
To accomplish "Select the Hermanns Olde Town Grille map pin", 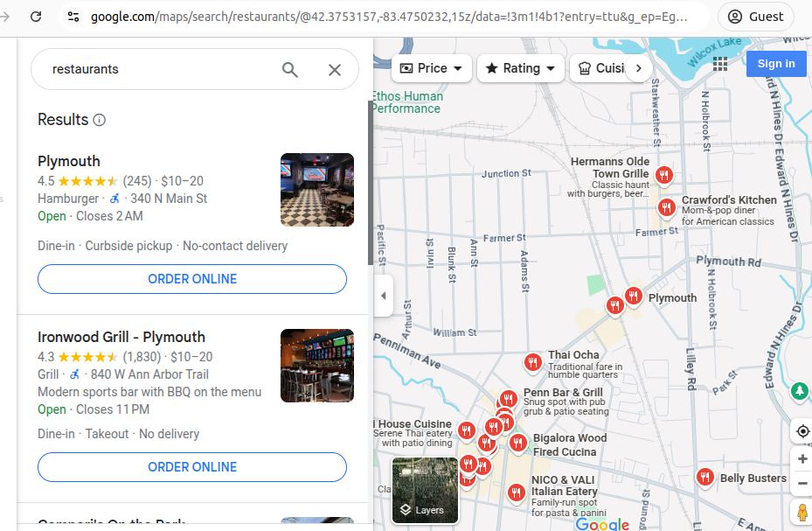I will [x=664, y=175].
